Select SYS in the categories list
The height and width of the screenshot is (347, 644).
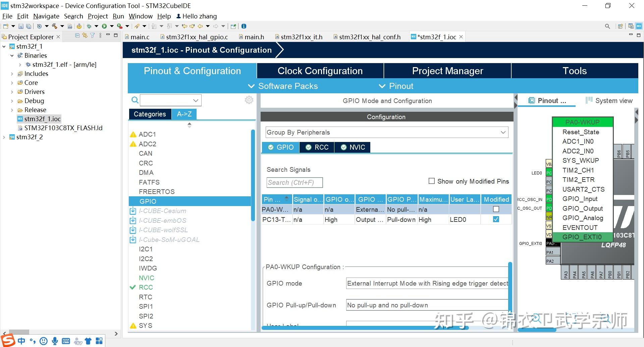tap(145, 326)
